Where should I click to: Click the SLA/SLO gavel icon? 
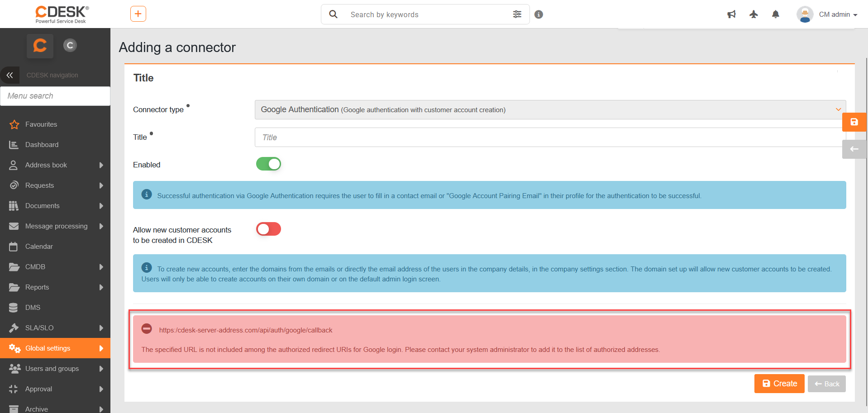(14, 328)
